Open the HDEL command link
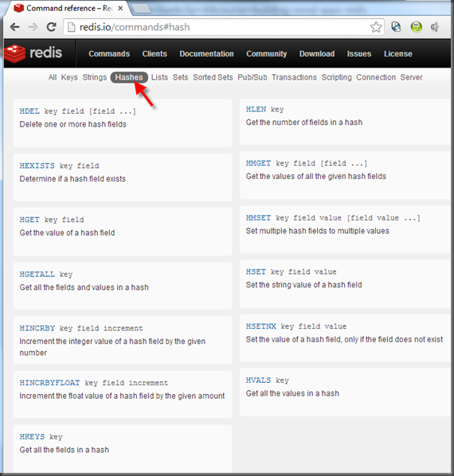The height and width of the screenshot is (476, 454). pos(29,111)
